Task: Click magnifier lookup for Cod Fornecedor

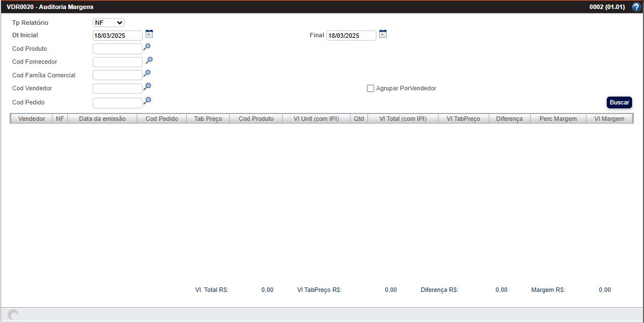Action: click(150, 60)
